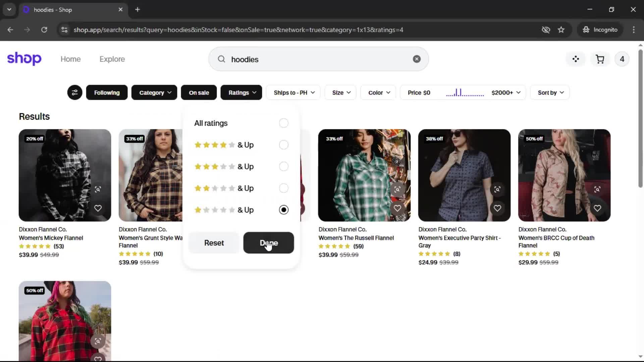Select the 2 stars & Up radio
Viewport: 644px width, 362px height.
pyautogui.click(x=283, y=188)
